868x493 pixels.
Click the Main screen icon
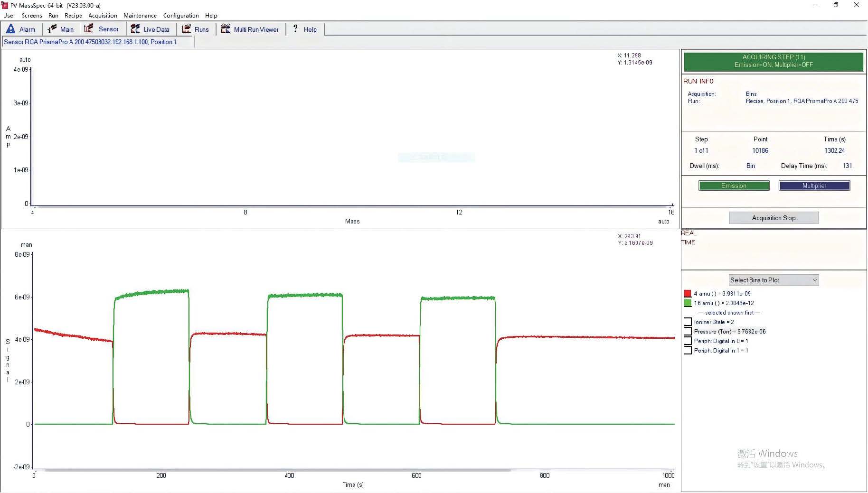52,29
